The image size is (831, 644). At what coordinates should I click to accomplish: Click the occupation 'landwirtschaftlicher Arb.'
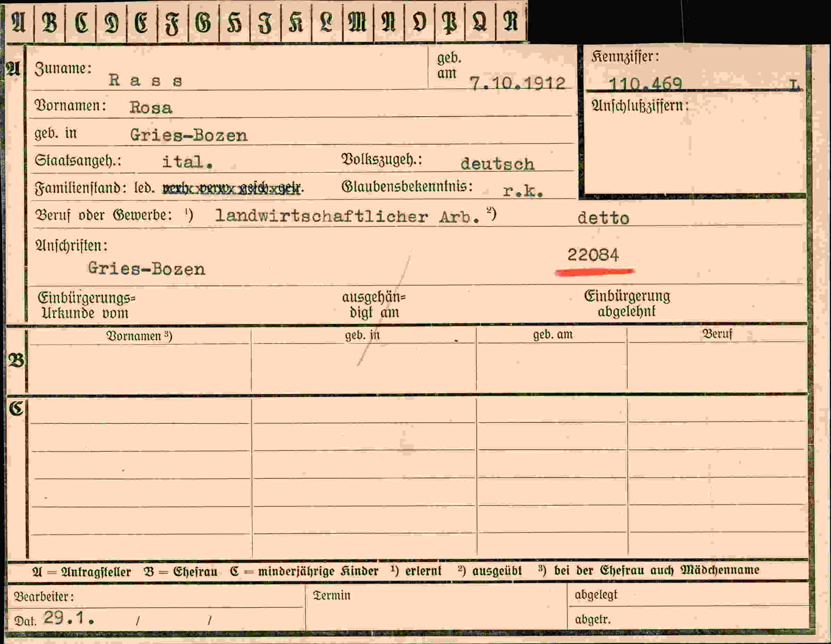347,216
